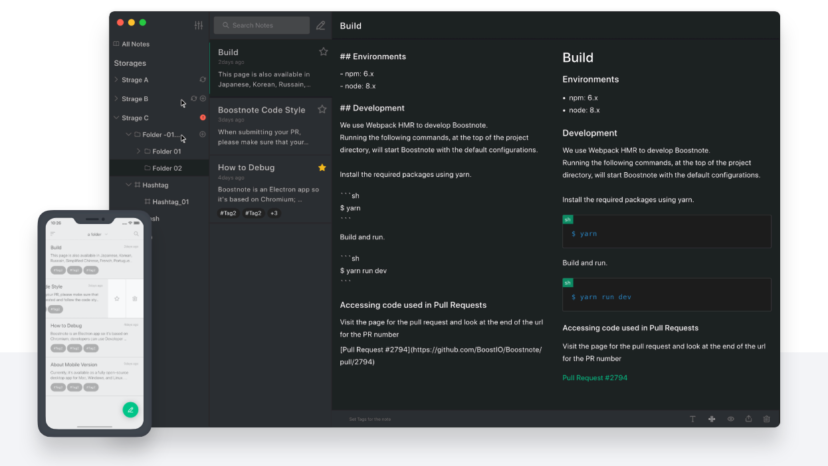Click the trash icon in bottom toolbar
The height and width of the screenshot is (466, 828).
point(766,419)
